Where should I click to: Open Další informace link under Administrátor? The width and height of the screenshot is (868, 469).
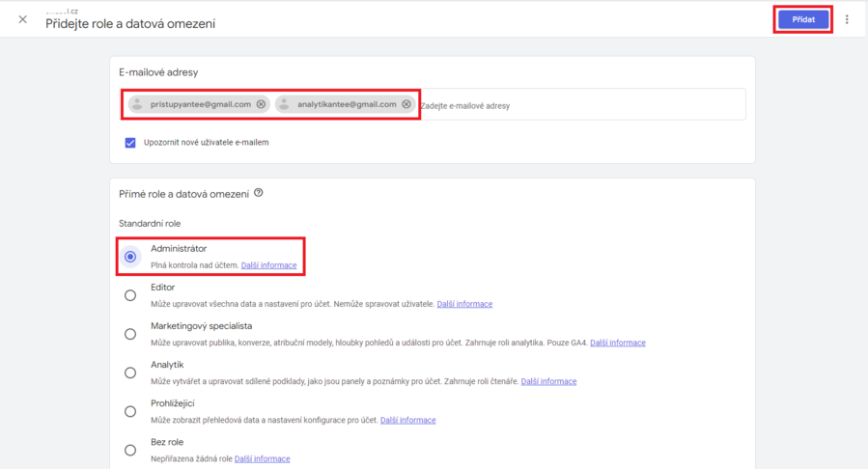(x=268, y=265)
